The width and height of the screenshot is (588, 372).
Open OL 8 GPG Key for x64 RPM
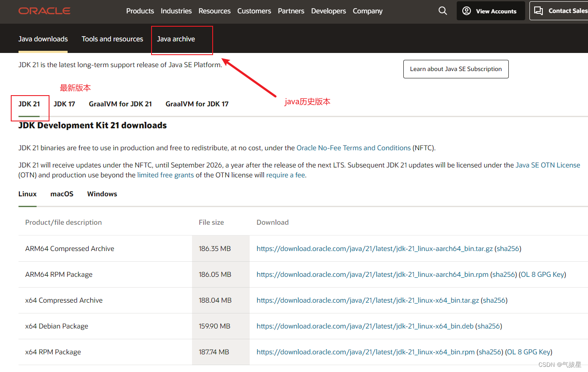529,352
